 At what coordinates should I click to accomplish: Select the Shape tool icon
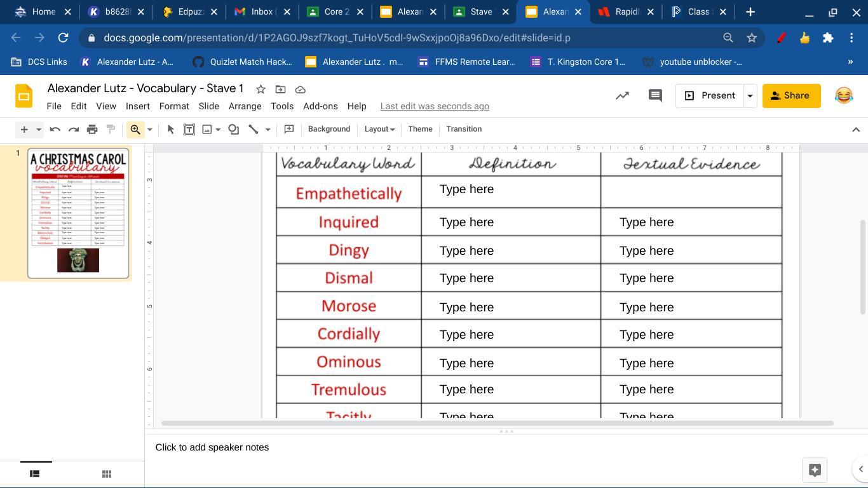click(x=233, y=130)
